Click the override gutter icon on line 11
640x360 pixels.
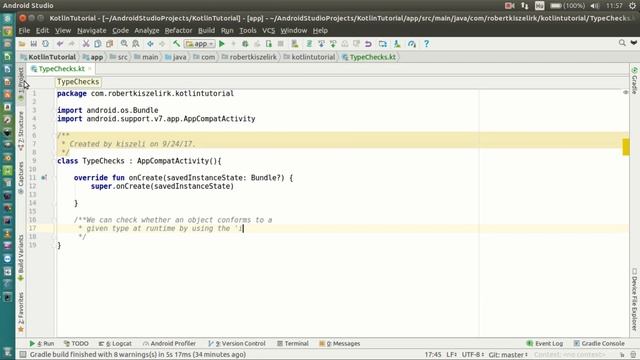click(44, 178)
